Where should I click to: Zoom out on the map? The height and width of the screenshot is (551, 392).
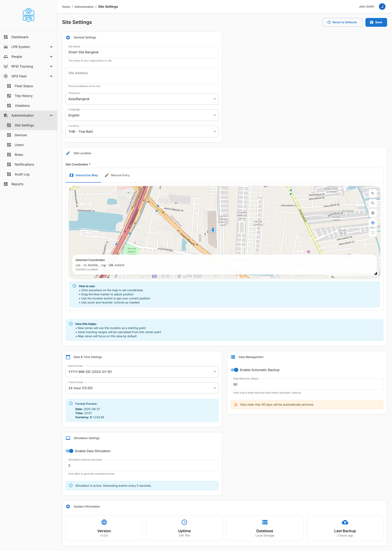(x=372, y=203)
